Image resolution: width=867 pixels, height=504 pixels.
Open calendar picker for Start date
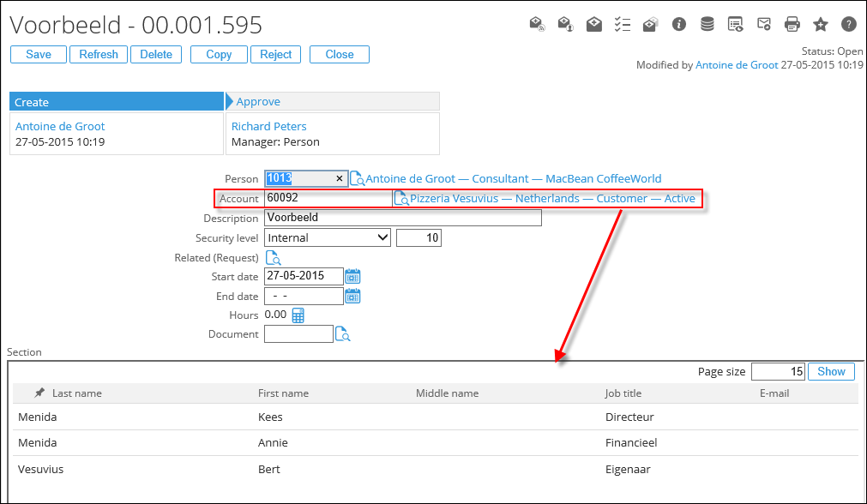click(352, 276)
